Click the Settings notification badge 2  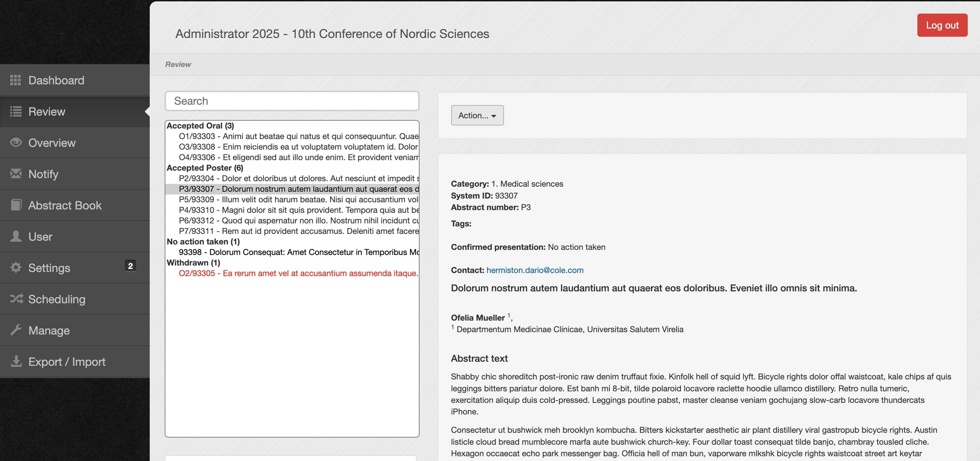coord(130,266)
